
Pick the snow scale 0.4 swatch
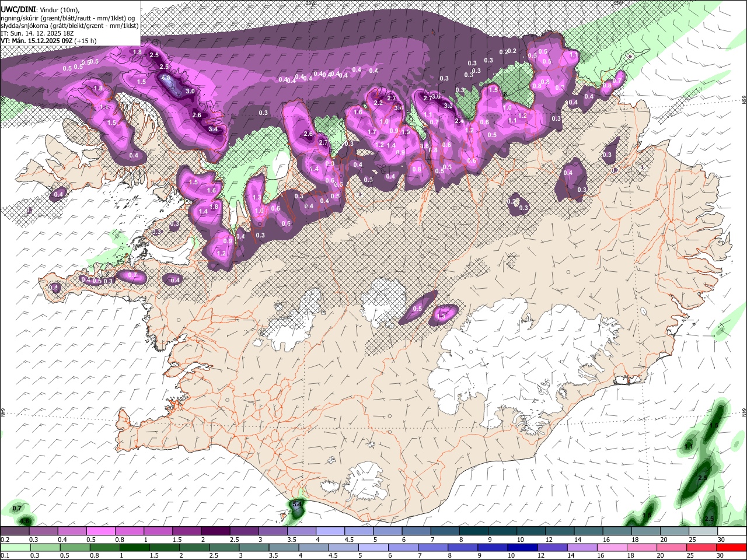click(72, 531)
